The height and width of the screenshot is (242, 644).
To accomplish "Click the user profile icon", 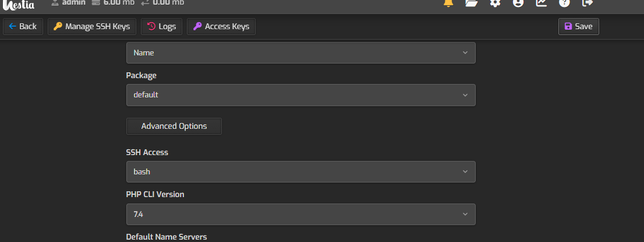I will [518, 3].
